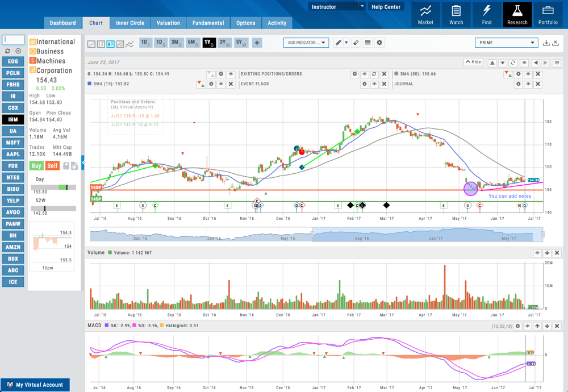Collapse the indicator legend with Hide

pos(474,62)
